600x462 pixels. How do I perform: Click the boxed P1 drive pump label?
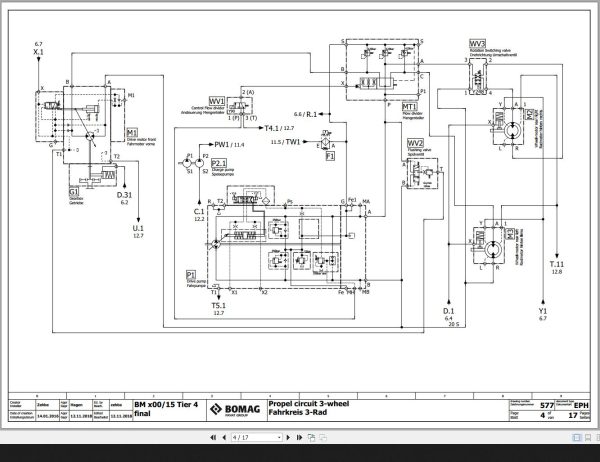(191, 275)
